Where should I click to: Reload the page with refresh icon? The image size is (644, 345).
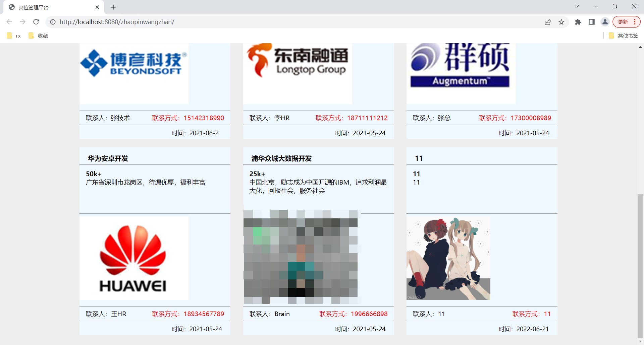(36, 22)
